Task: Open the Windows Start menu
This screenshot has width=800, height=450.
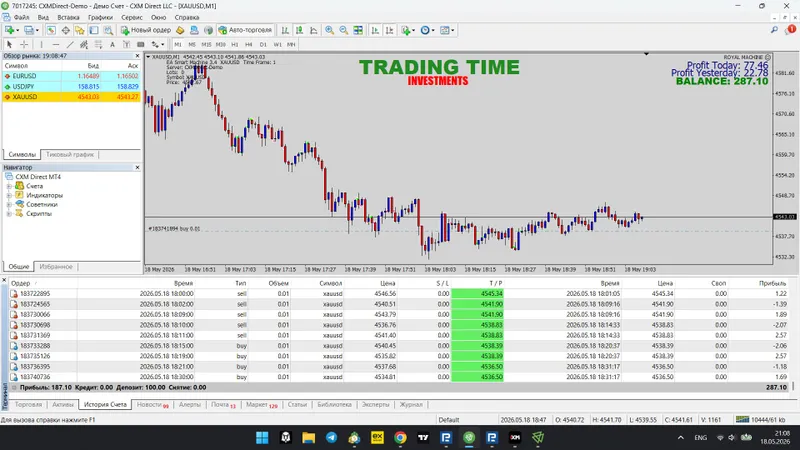Action: pos(262,437)
